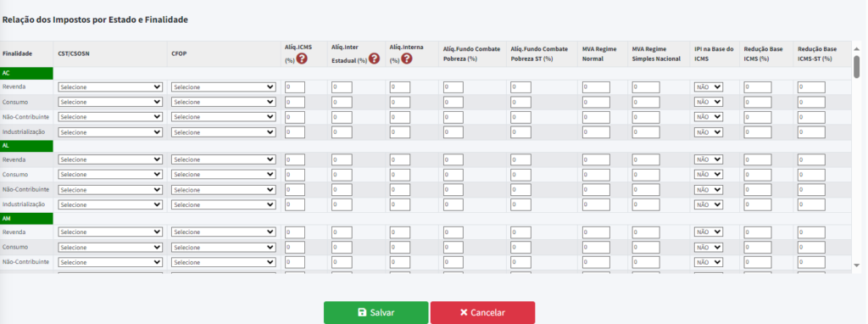Click the Industrialização label under AC
This screenshot has height=324, width=868.
click(x=23, y=131)
